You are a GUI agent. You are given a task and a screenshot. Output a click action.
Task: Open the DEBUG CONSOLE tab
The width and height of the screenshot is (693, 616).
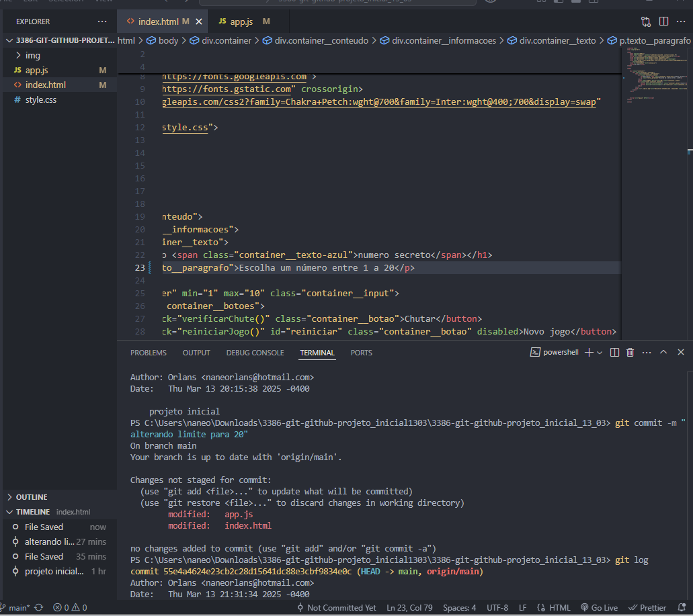[x=255, y=353]
